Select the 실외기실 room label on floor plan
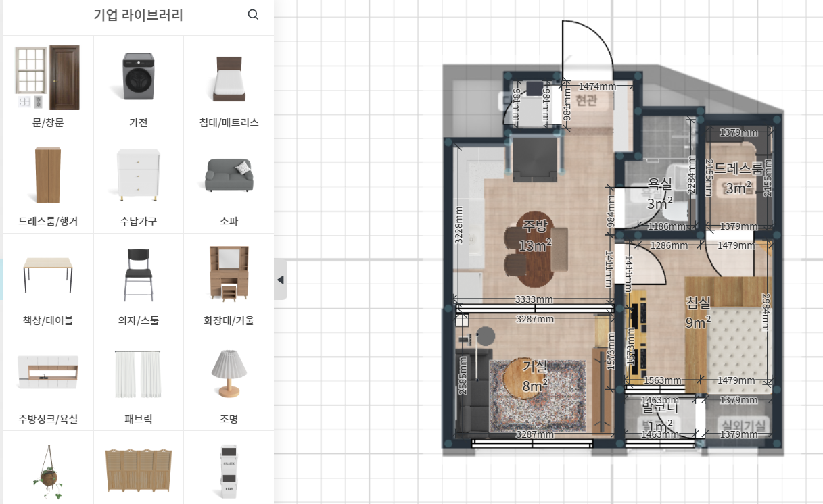Image resolution: width=823 pixels, height=504 pixels. click(x=743, y=425)
